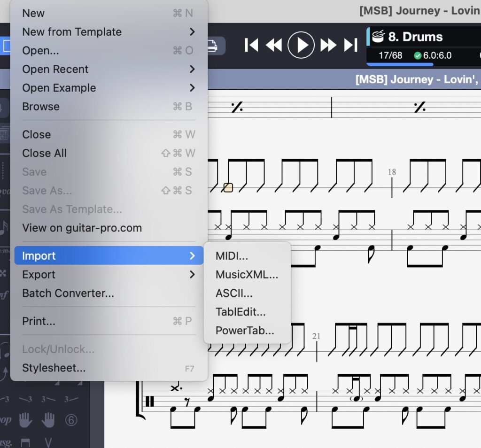Jump to the beginning of the song

[251, 45]
